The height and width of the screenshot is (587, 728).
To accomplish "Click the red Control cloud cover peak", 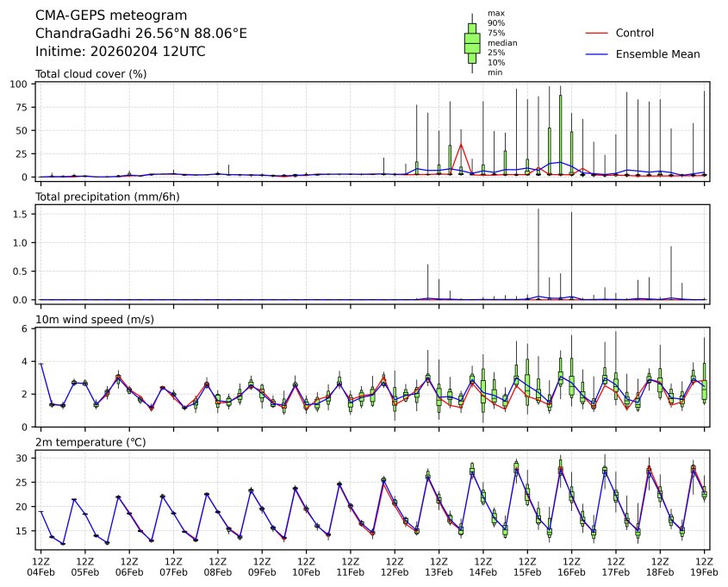I will [461, 145].
